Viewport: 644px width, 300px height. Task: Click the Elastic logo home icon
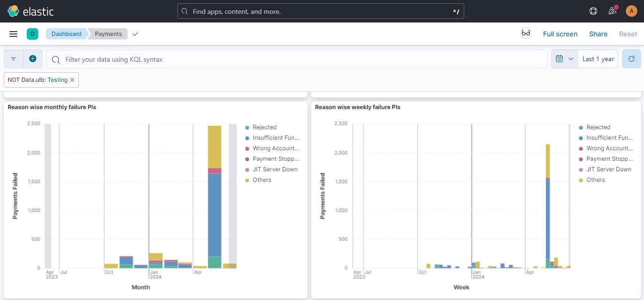point(13,11)
